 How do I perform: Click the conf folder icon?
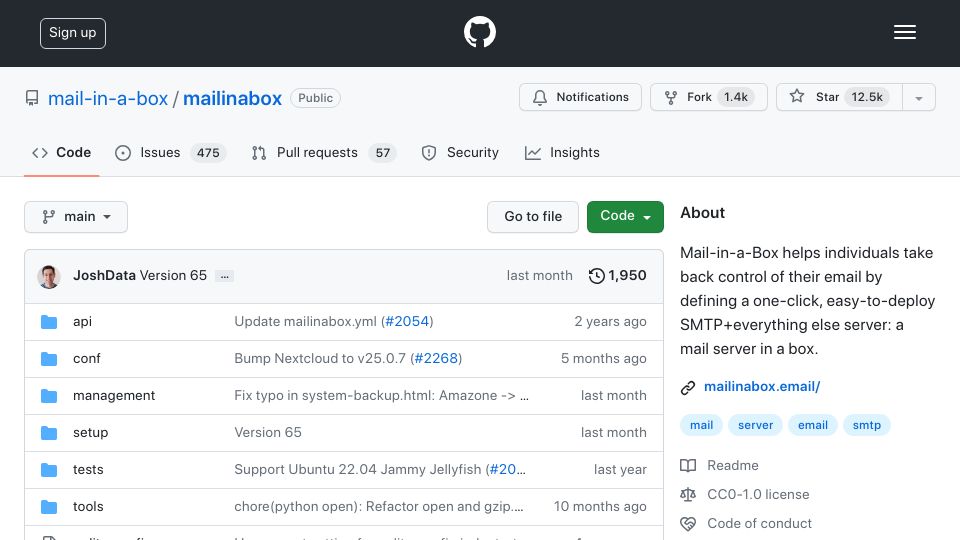[x=49, y=359]
